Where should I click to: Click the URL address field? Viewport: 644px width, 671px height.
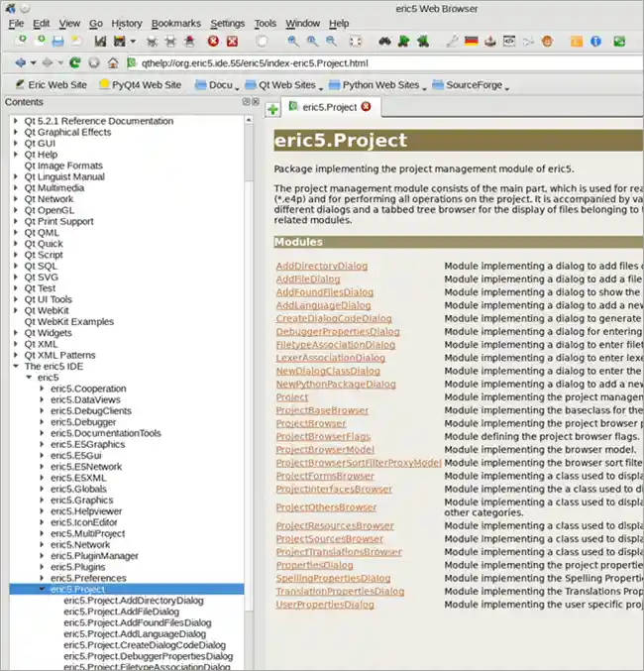pyautogui.click(x=376, y=62)
